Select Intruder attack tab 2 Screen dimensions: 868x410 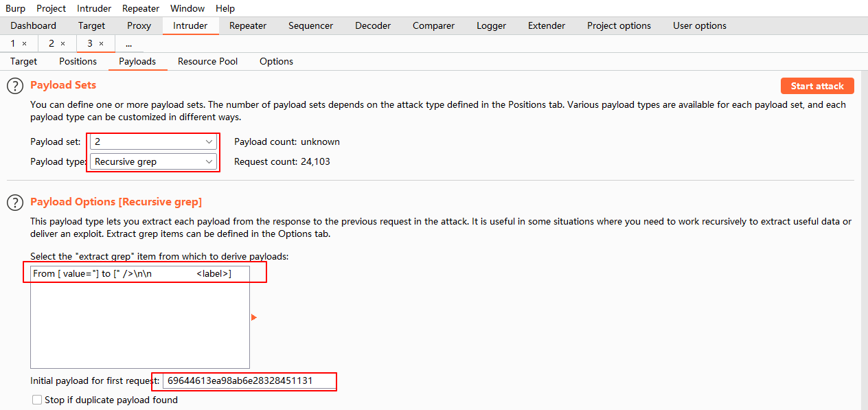[x=52, y=43]
